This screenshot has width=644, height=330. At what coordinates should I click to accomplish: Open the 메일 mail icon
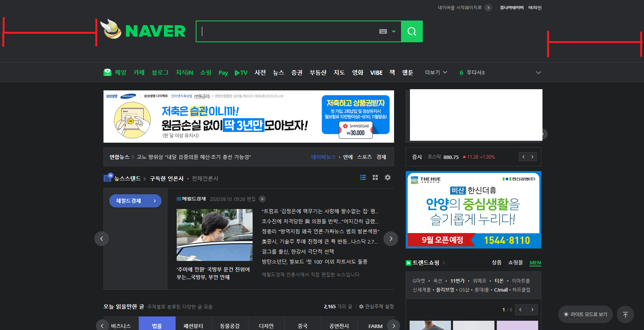[x=107, y=73]
